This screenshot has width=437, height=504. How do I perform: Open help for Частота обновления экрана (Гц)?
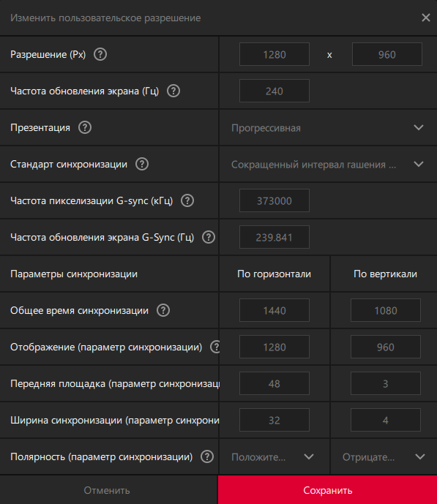pos(173,91)
